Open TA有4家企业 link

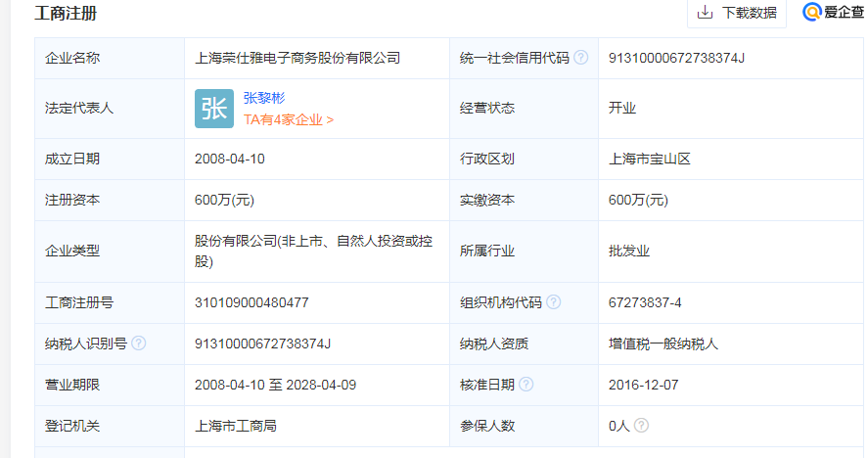click(x=289, y=120)
